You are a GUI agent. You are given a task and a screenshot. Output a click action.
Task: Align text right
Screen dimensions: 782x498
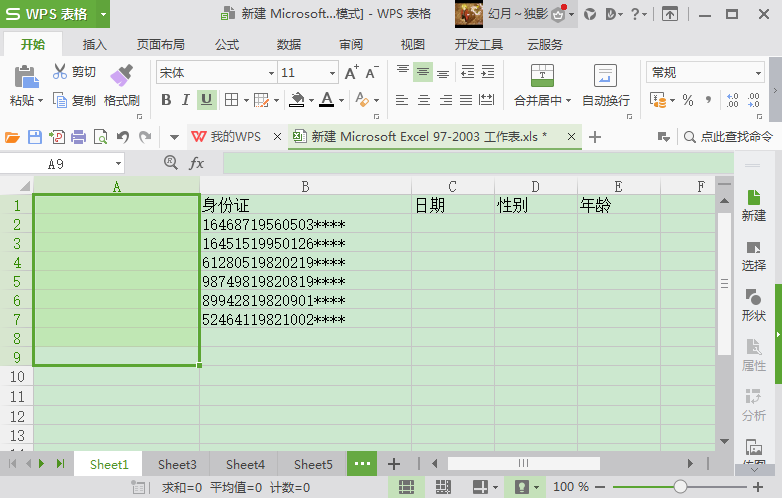click(446, 100)
